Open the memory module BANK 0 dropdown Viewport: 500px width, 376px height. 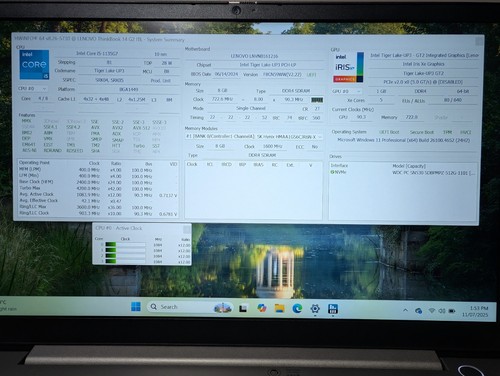click(x=254, y=137)
